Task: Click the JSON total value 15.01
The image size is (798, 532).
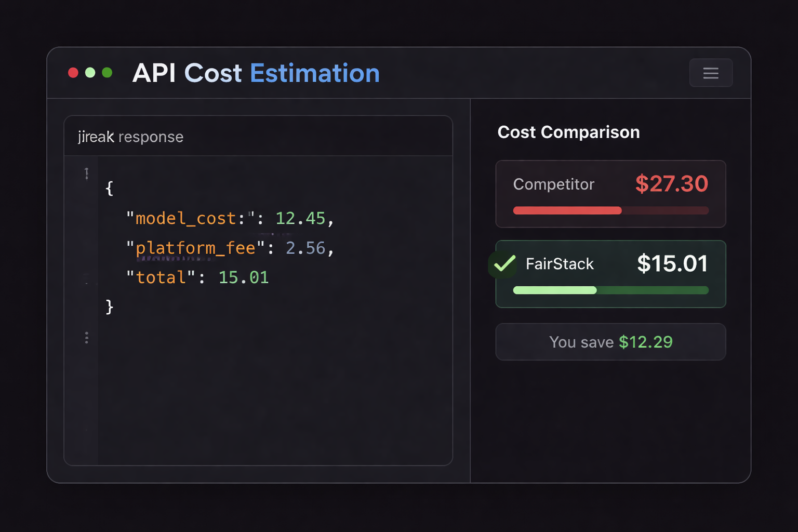Action: point(244,277)
